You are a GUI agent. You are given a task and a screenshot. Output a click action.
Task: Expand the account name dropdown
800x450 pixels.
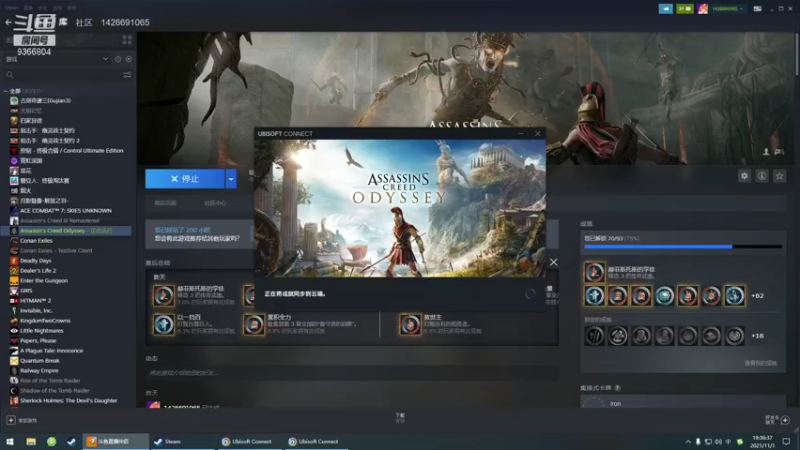(x=727, y=9)
